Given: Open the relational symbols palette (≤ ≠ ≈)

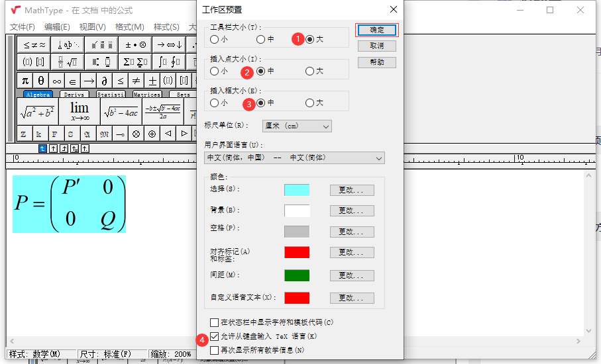Looking at the screenshot, I should click(x=34, y=45).
